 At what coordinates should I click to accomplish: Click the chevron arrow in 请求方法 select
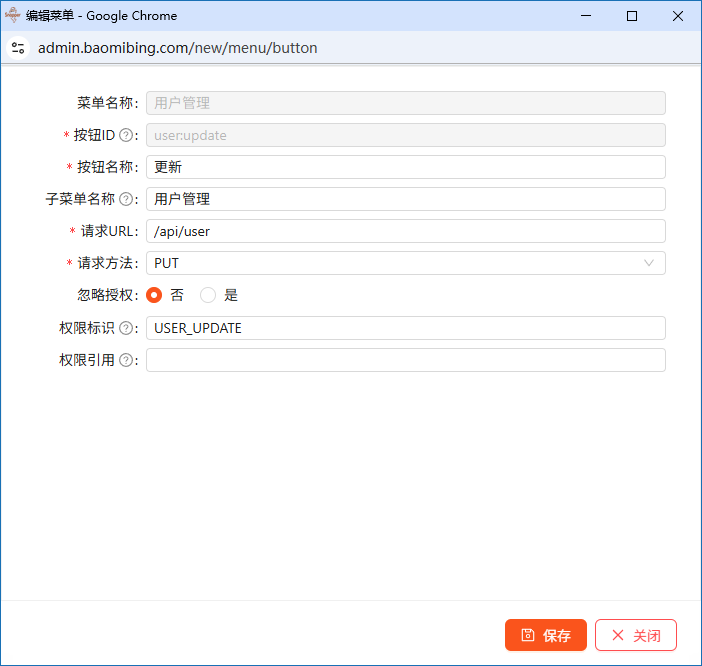(649, 263)
